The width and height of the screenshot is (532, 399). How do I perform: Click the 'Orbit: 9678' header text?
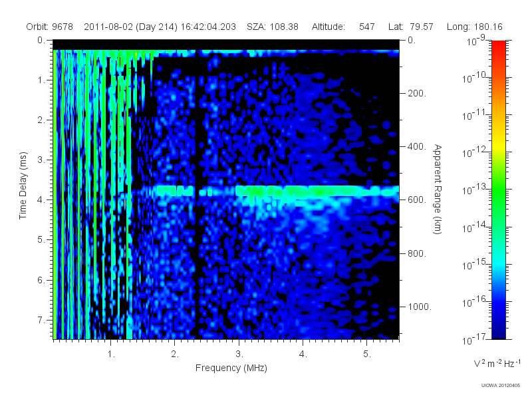point(49,27)
